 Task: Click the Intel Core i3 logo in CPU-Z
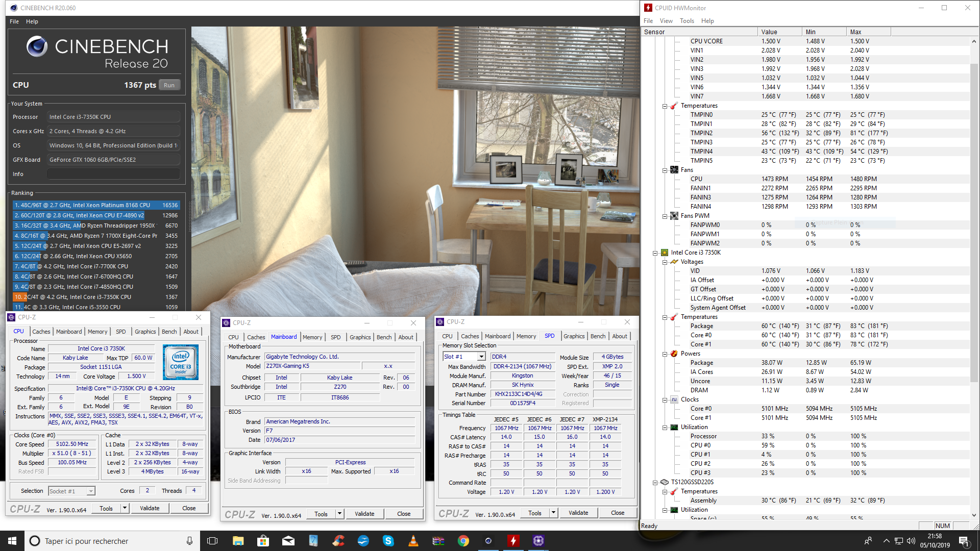(x=181, y=362)
